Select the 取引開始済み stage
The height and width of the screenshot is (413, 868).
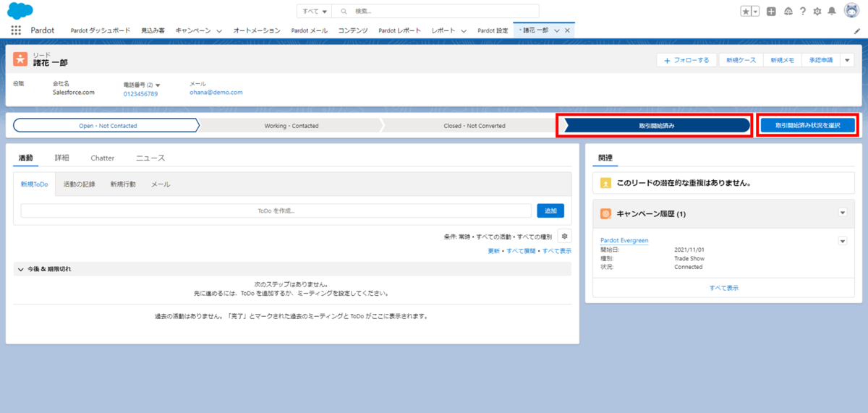pyautogui.click(x=656, y=125)
